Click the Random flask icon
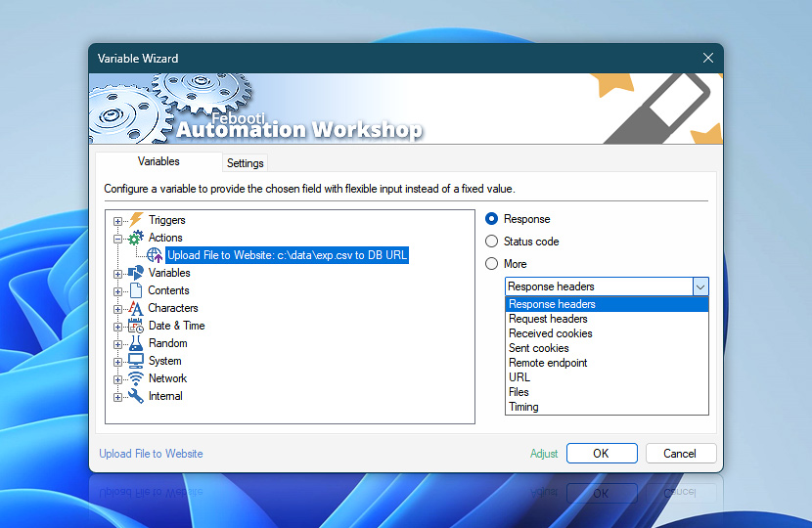Viewport: 812px width, 528px height. tap(136, 343)
